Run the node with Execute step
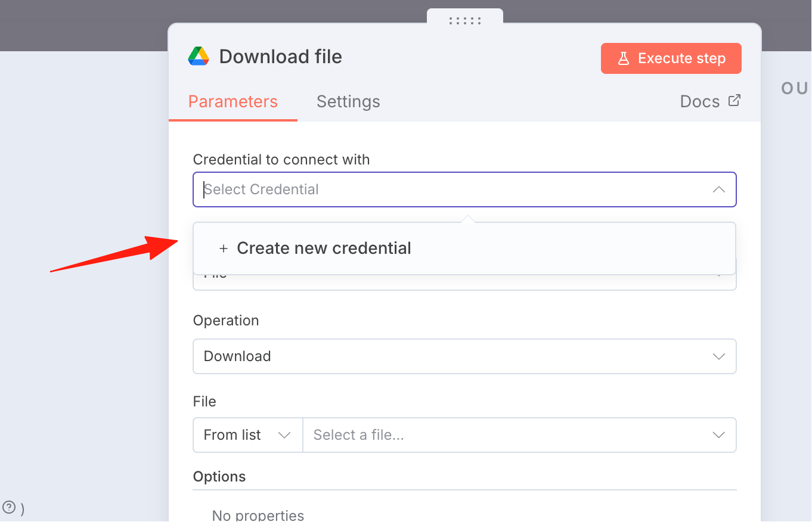Screen dimensions: 812x522 671,58
